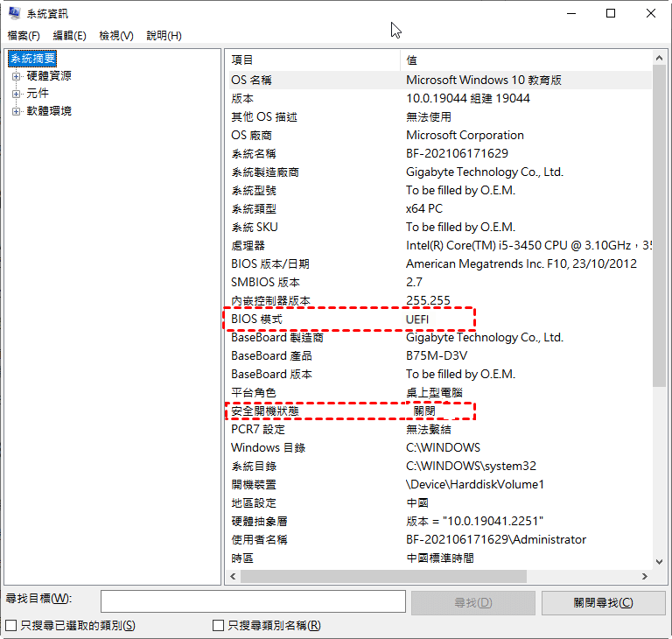Select the 硬體抽象層 row
This screenshot has height=639, width=672.
coord(440,521)
